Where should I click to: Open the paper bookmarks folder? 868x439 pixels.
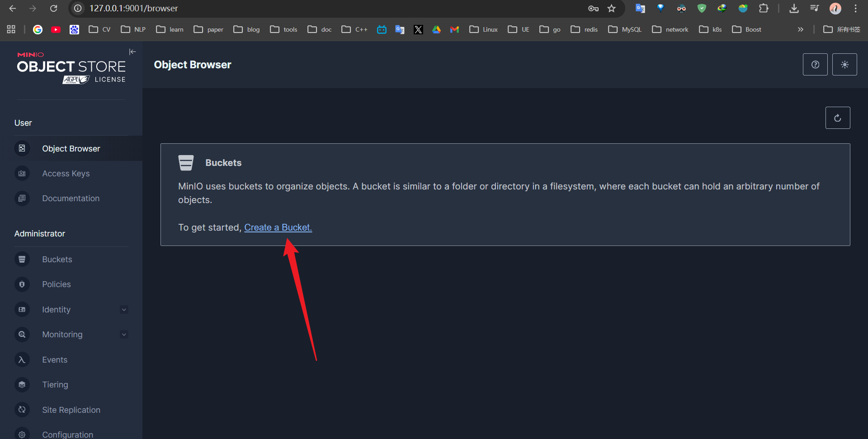pyautogui.click(x=208, y=29)
